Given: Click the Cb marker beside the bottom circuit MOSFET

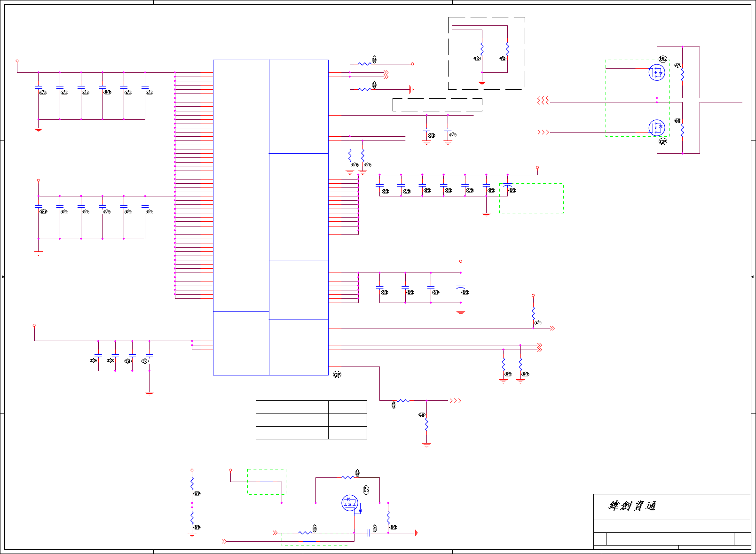Looking at the screenshot, I should 366,490.
